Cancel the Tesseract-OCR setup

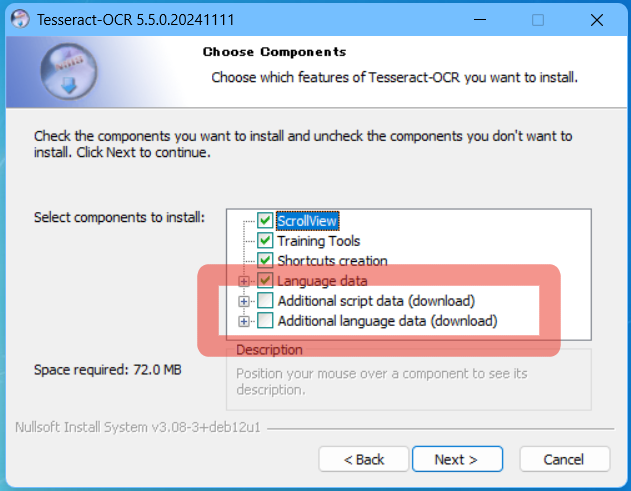(564, 459)
